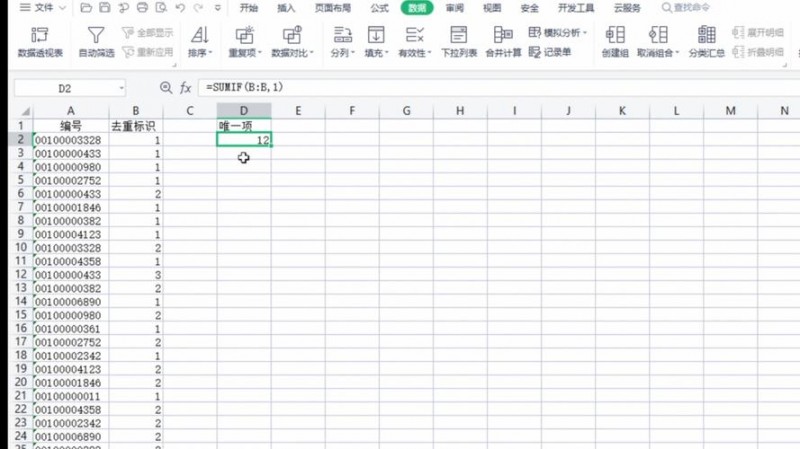The width and height of the screenshot is (800, 449).
Task: Insert a 数据透视表 pivot table
Action: pyautogui.click(x=40, y=42)
